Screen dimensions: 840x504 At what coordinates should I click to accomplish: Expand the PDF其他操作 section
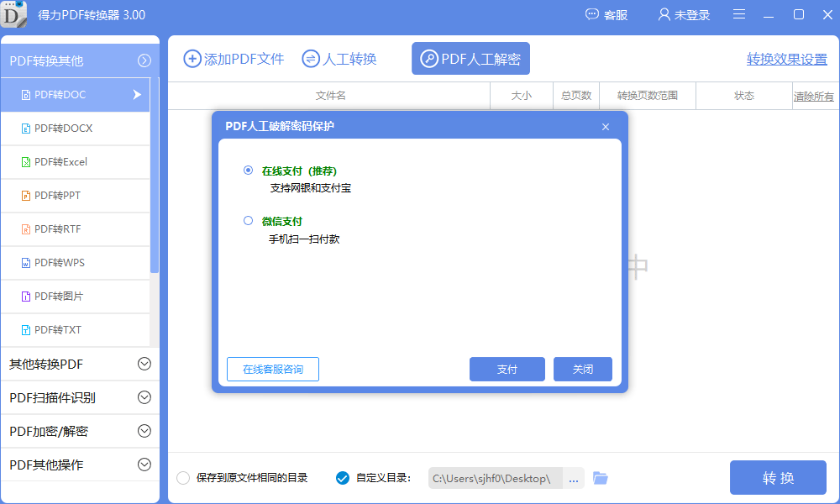(x=81, y=465)
